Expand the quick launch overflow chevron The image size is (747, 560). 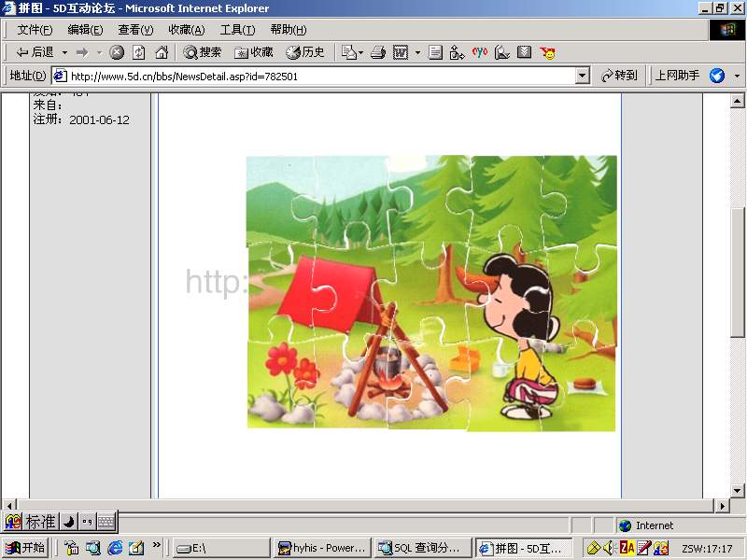pos(156,545)
